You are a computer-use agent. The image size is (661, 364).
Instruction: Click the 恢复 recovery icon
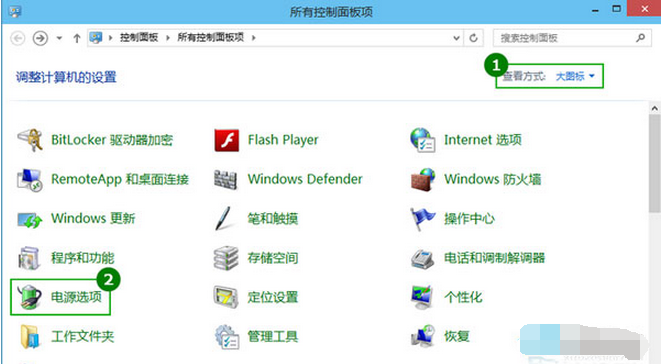pyautogui.click(x=423, y=337)
